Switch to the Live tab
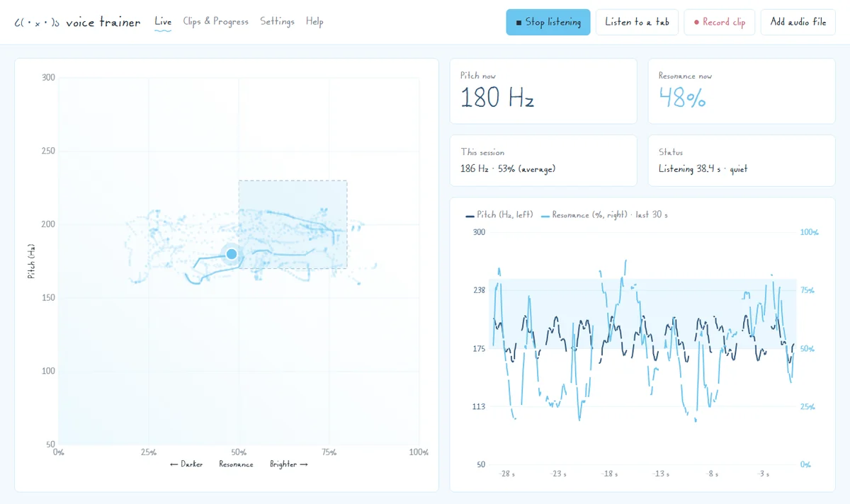The image size is (850, 504). [x=163, y=22]
